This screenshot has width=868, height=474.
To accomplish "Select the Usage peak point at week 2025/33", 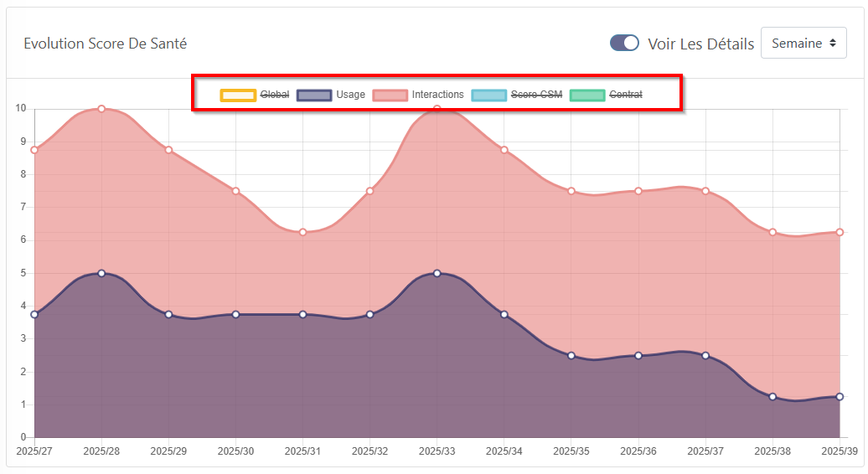I will pyautogui.click(x=437, y=273).
